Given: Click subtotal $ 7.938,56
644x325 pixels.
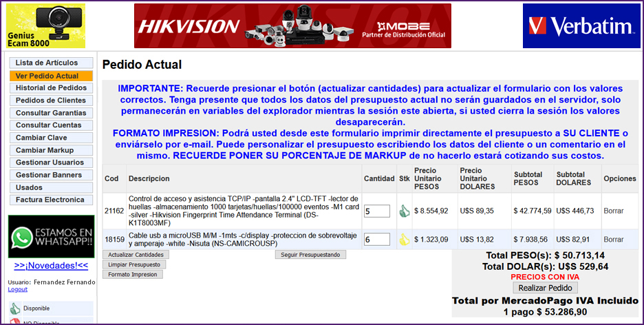Looking at the screenshot, I should click(530, 239).
